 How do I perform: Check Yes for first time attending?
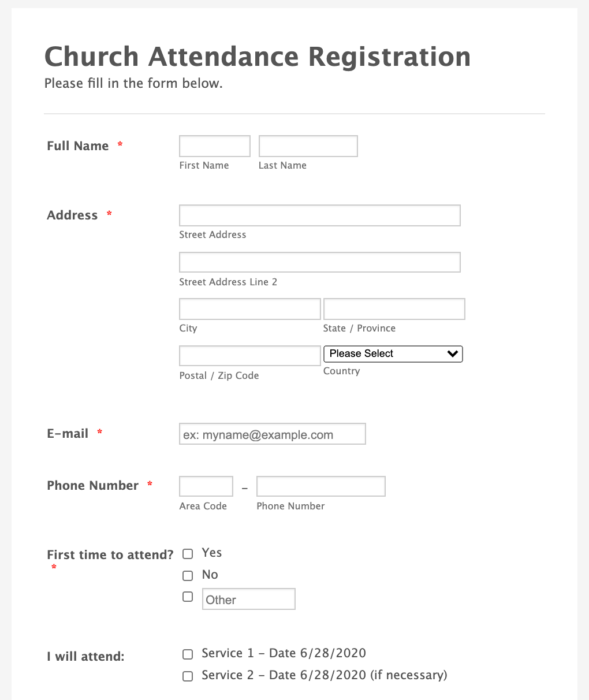[188, 554]
